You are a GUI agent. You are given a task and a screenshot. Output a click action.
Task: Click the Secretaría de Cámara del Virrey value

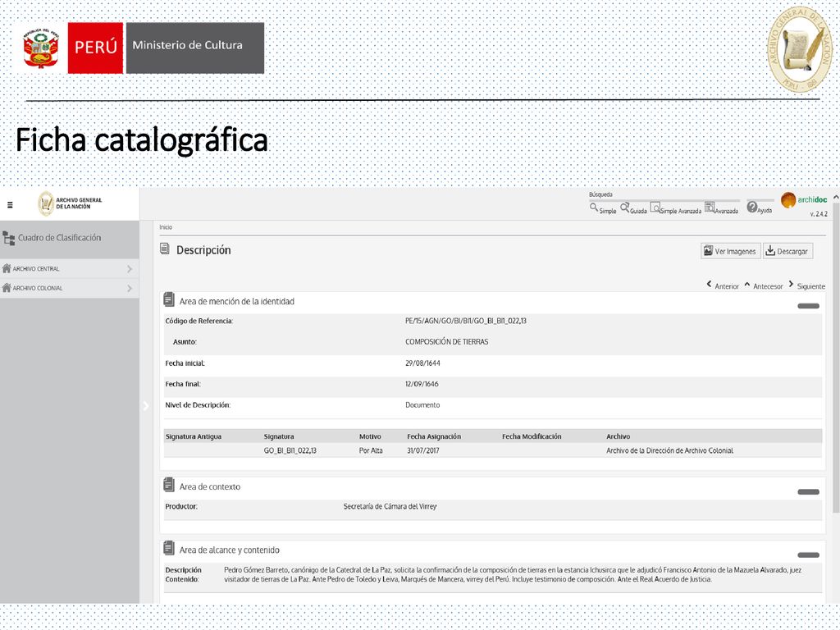[x=390, y=506]
